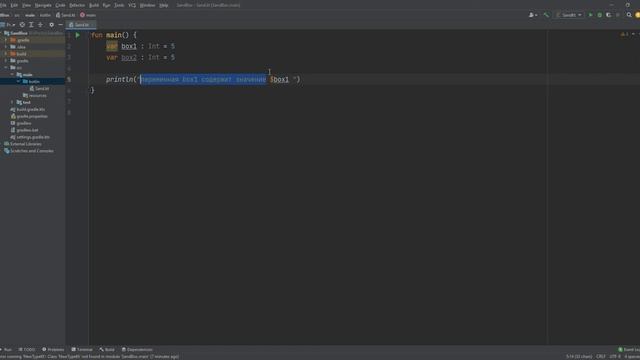Run main with green gutter arrow
Screen dimensions: 640x360
(x=78, y=35)
